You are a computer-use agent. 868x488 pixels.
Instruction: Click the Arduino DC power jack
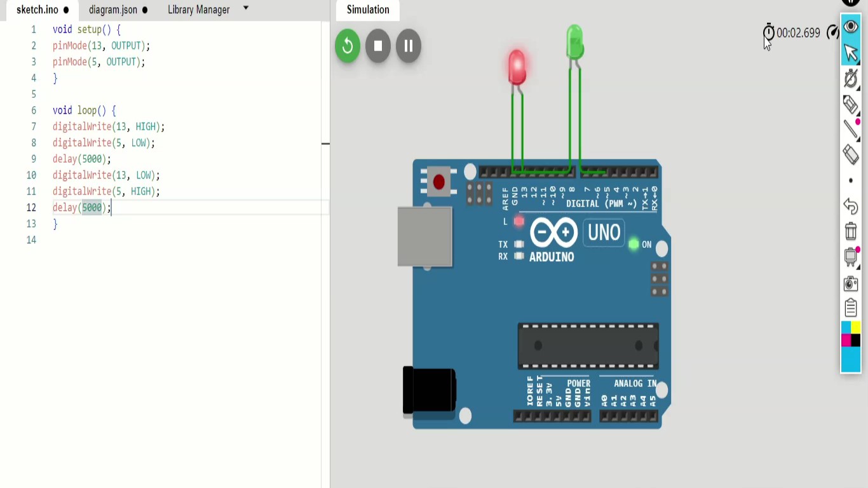(x=430, y=391)
